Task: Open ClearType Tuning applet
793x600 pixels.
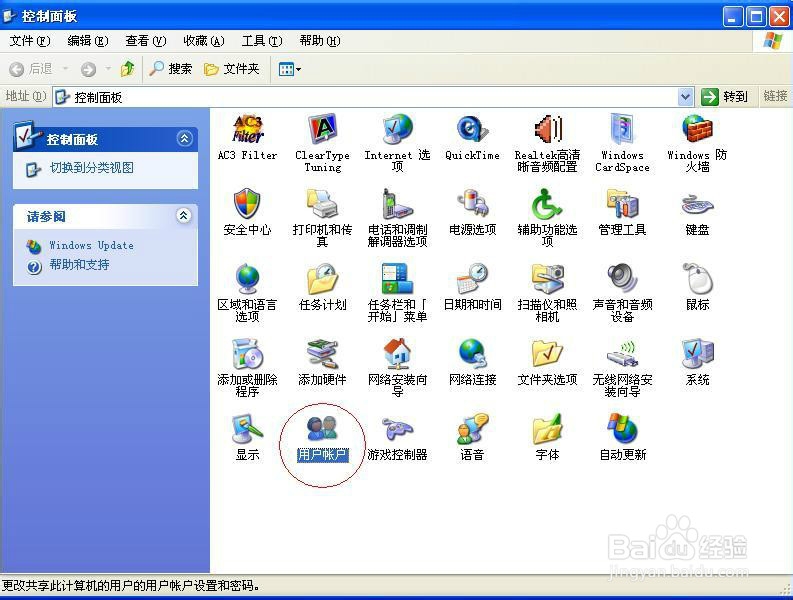Action: [x=322, y=129]
